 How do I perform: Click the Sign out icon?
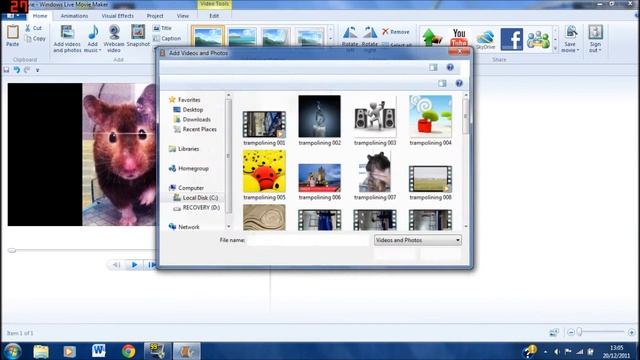(596, 32)
